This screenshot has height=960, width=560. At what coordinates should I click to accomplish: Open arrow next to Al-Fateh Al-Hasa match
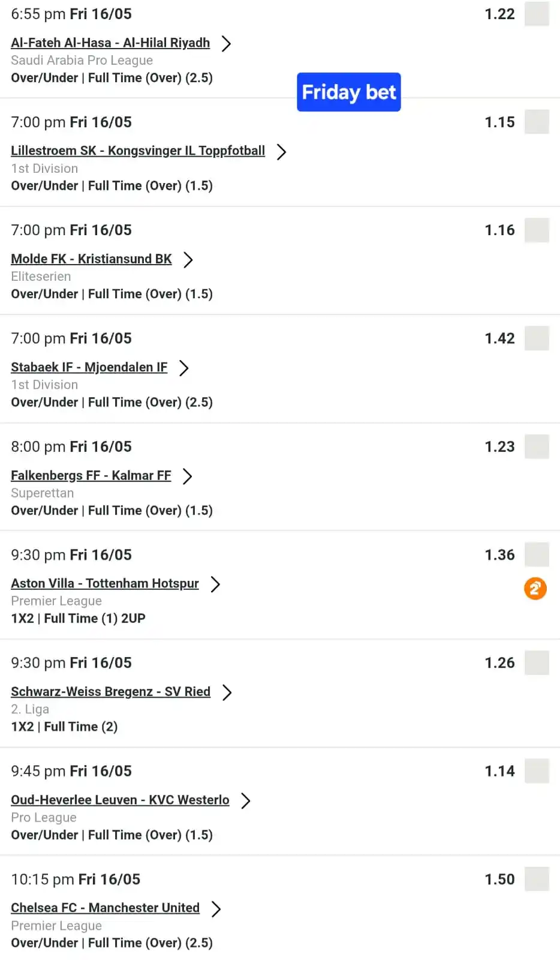click(226, 44)
